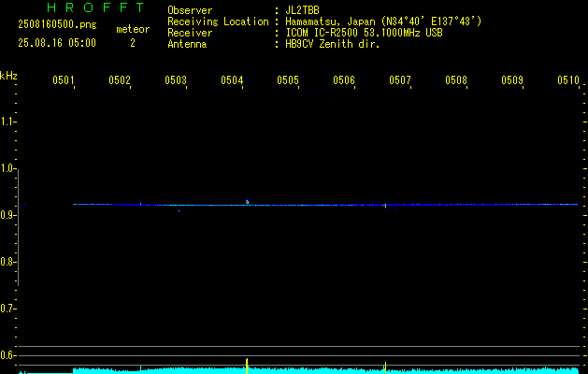Click the Observer label

coord(190,10)
